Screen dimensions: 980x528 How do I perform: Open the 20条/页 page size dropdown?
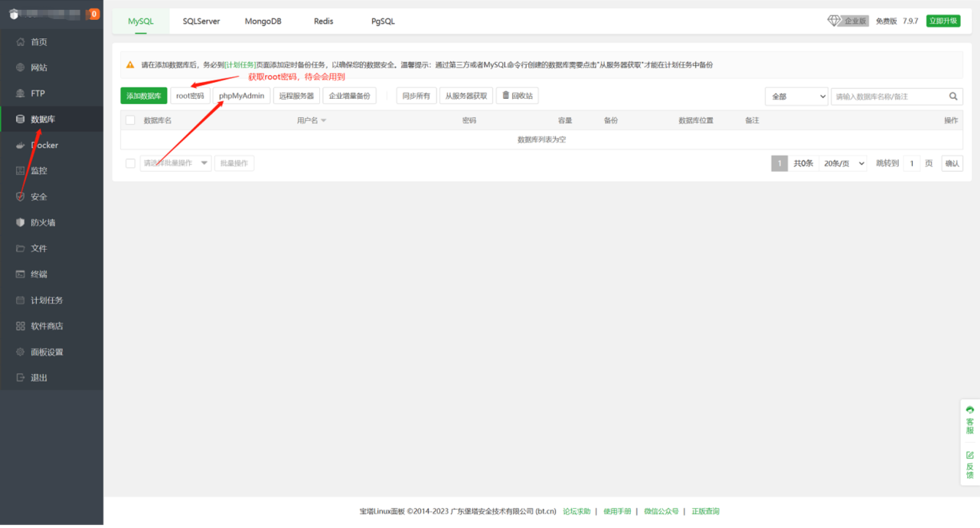pos(843,163)
